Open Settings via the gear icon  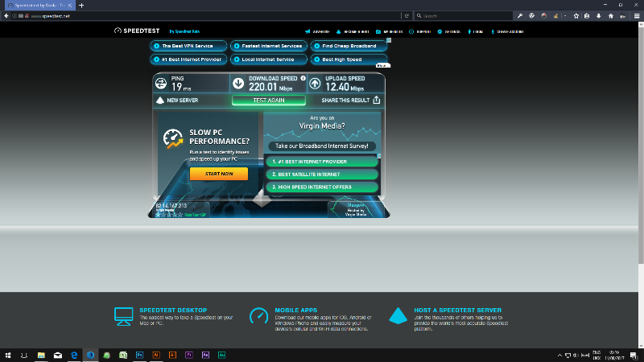pos(440,31)
